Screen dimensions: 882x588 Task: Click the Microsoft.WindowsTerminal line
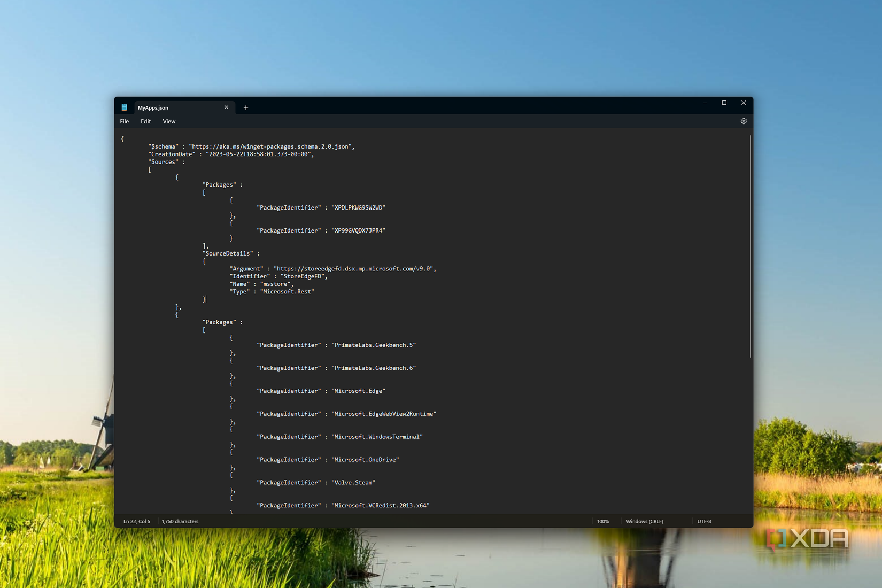coord(339,437)
